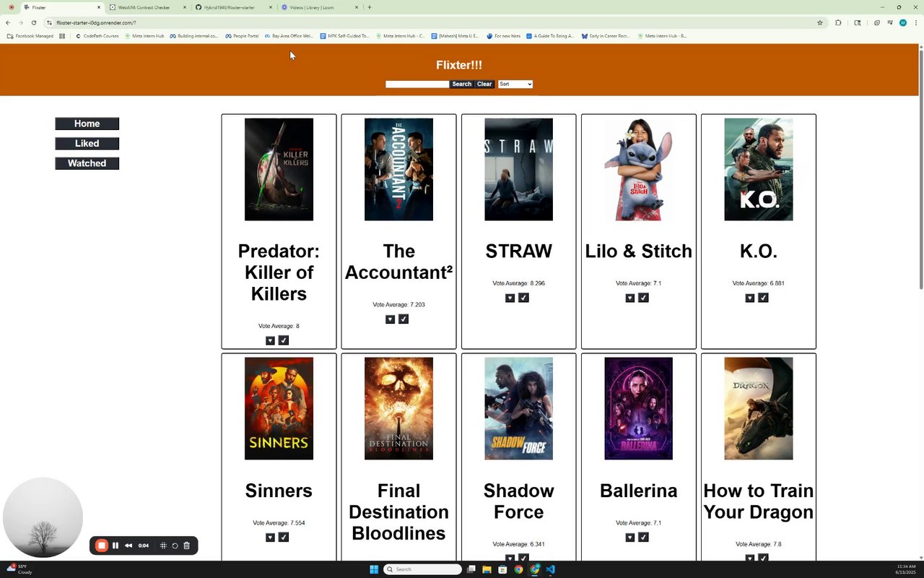924x578 pixels.
Task: Mark The Accountant² as watched
Action: click(x=404, y=319)
